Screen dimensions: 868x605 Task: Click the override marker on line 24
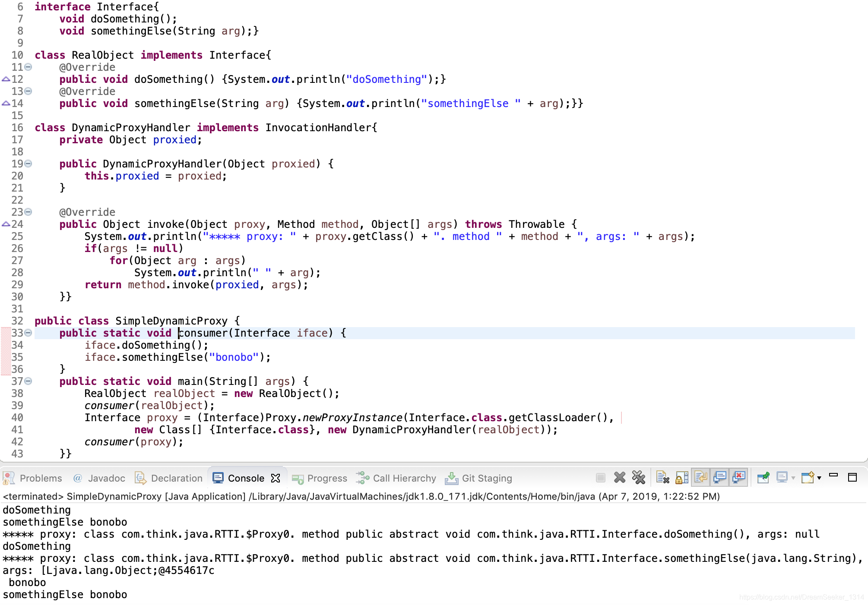(x=6, y=224)
